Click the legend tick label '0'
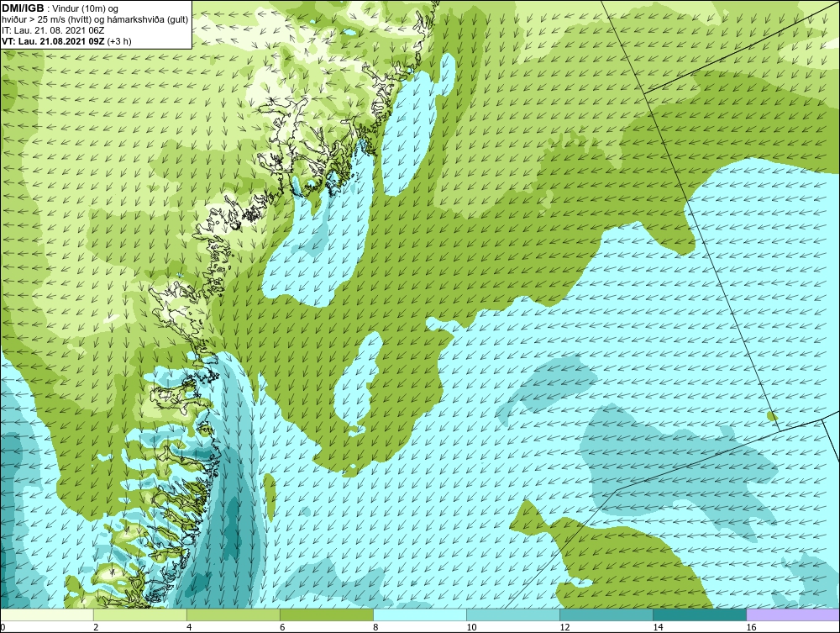 (3, 627)
